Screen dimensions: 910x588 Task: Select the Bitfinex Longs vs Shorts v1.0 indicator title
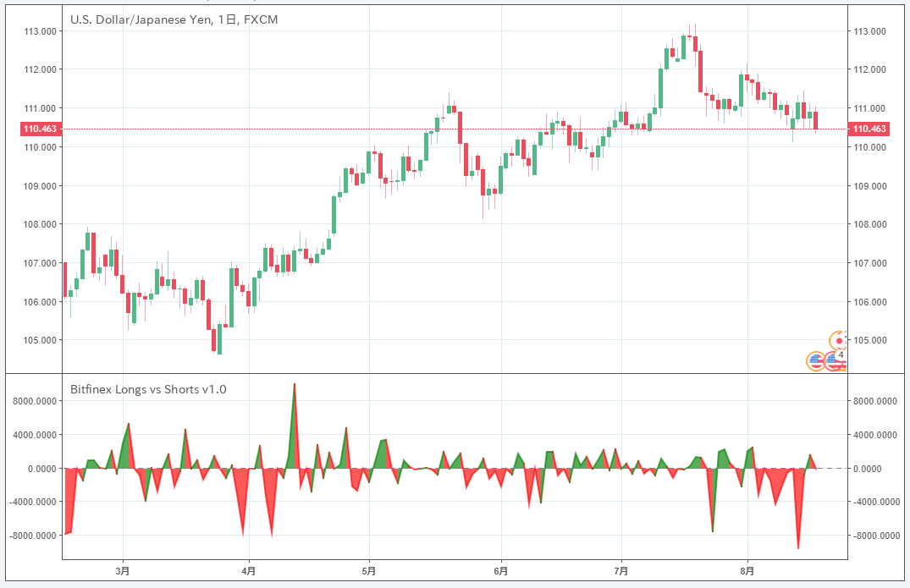coord(148,389)
